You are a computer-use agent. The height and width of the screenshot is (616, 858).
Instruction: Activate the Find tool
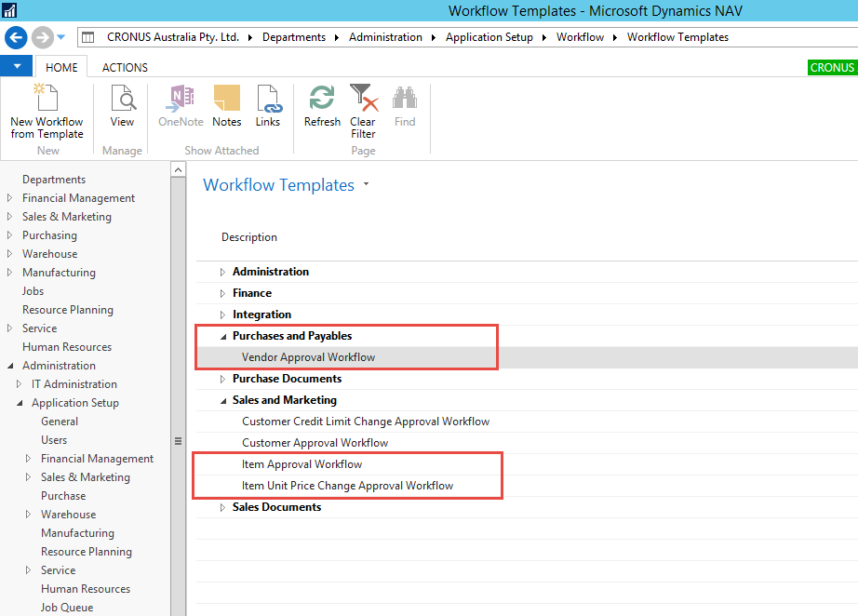pos(404,107)
